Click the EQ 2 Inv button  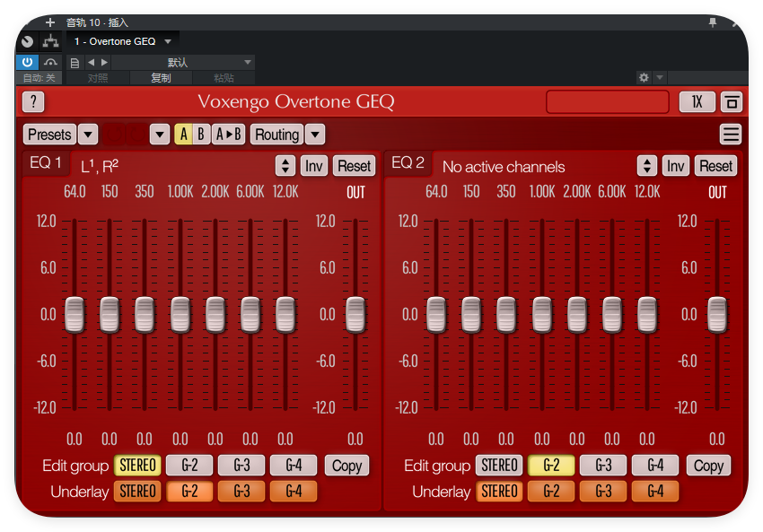[x=675, y=166]
